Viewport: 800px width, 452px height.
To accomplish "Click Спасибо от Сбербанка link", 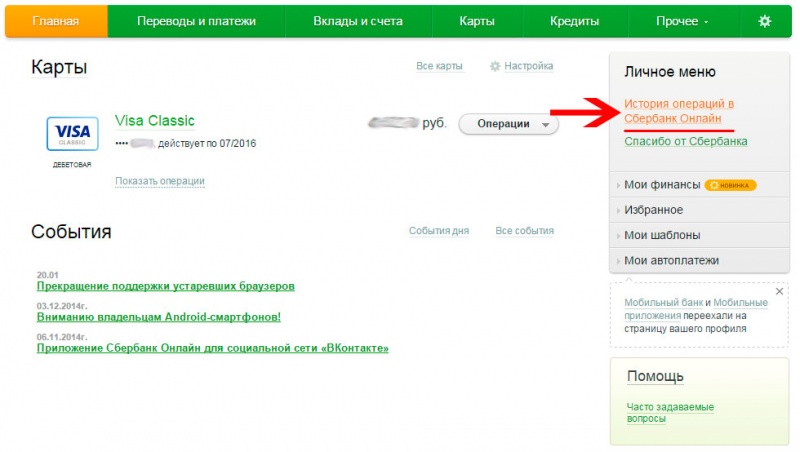I will click(x=685, y=141).
